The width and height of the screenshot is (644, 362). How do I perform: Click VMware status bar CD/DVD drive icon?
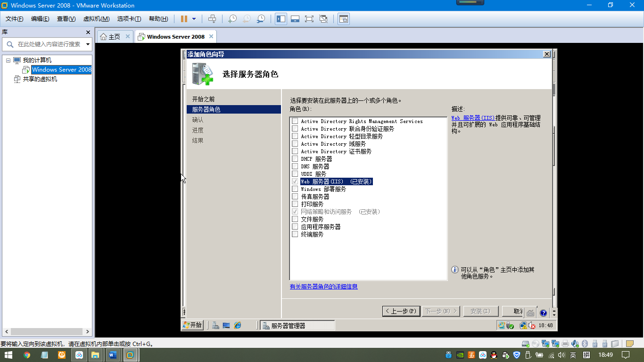tap(536, 344)
